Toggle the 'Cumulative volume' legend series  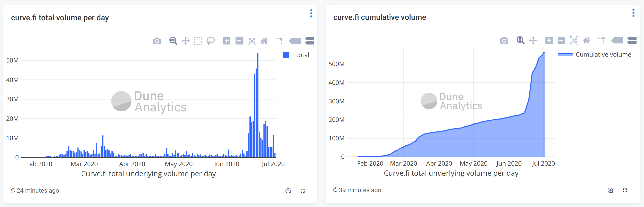click(594, 54)
